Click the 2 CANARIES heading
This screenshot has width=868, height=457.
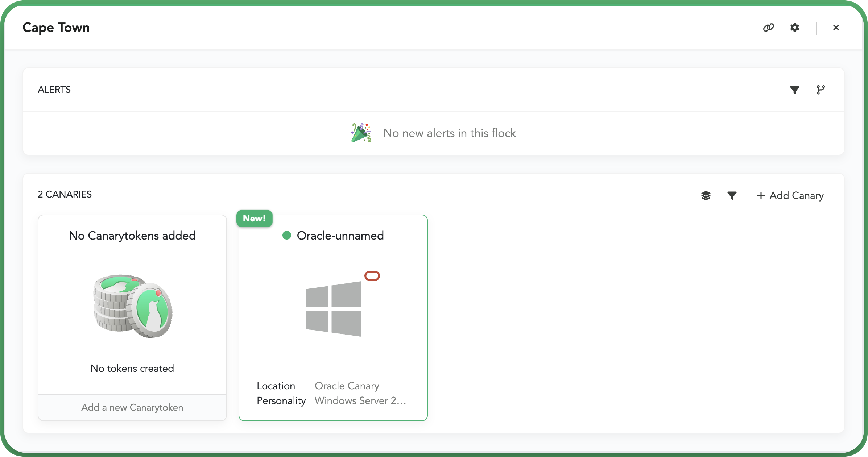(65, 194)
